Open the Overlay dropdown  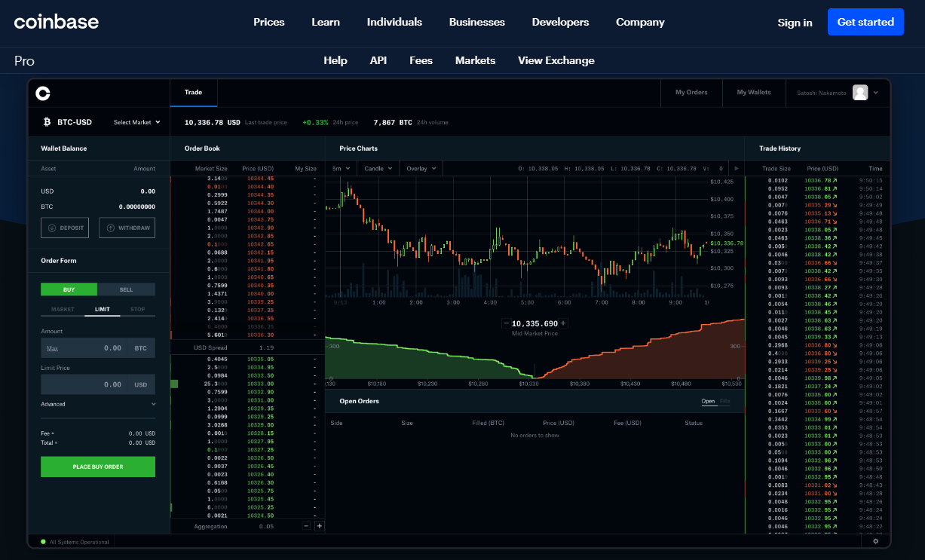[x=421, y=169]
